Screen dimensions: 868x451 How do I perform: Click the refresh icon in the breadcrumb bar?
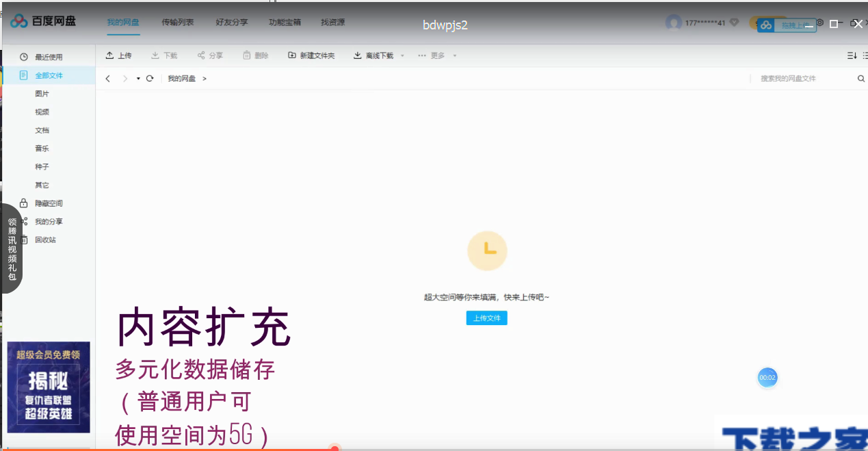pos(150,78)
